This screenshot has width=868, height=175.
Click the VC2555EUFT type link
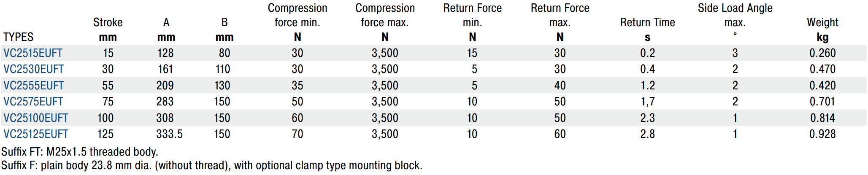(x=34, y=86)
